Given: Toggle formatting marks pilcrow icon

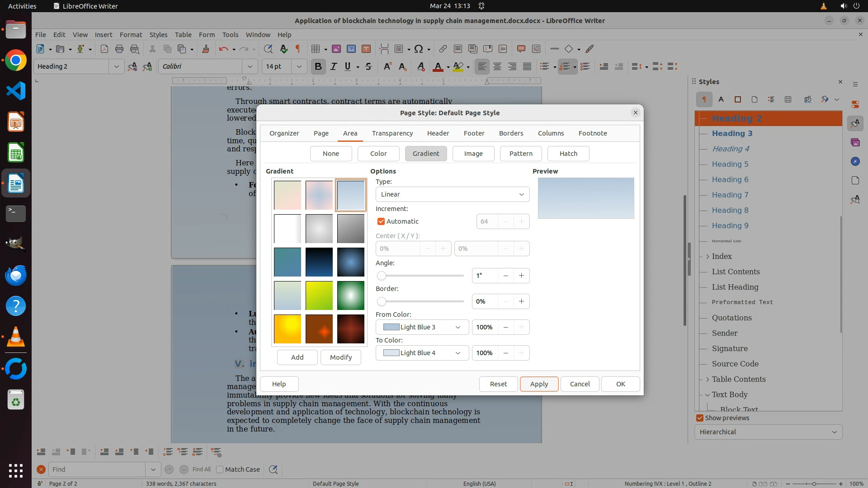Looking at the screenshot, I should [x=298, y=49].
